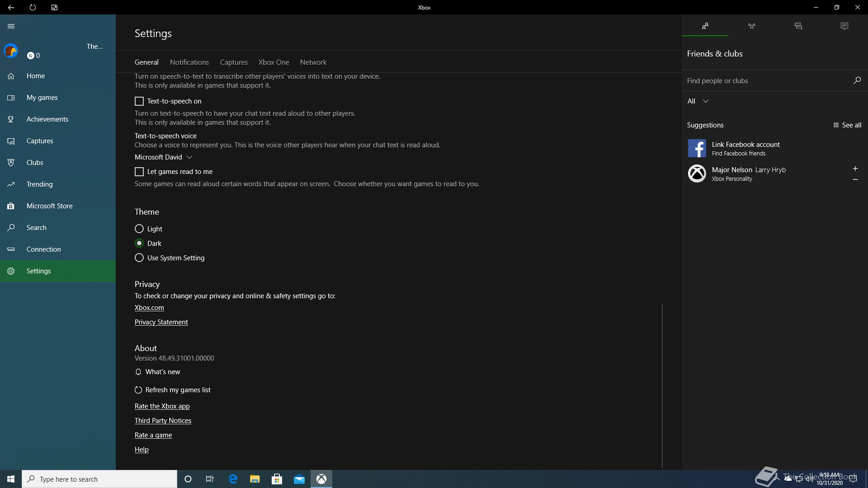Image resolution: width=868 pixels, height=488 pixels.
Task: Open the Activity alerts icon
Action: (844, 26)
